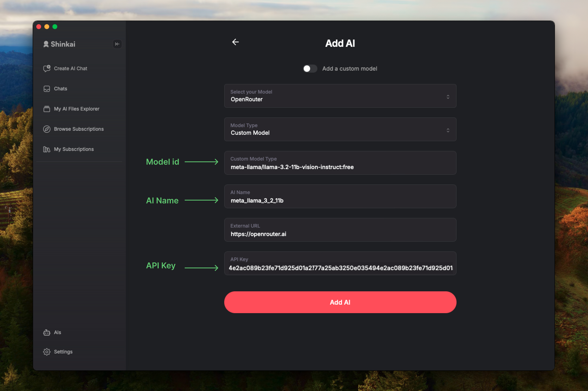Collapse the Shinkai sidebar
Image resolution: width=588 pixels, height=391 pixels.
point(117,44)
